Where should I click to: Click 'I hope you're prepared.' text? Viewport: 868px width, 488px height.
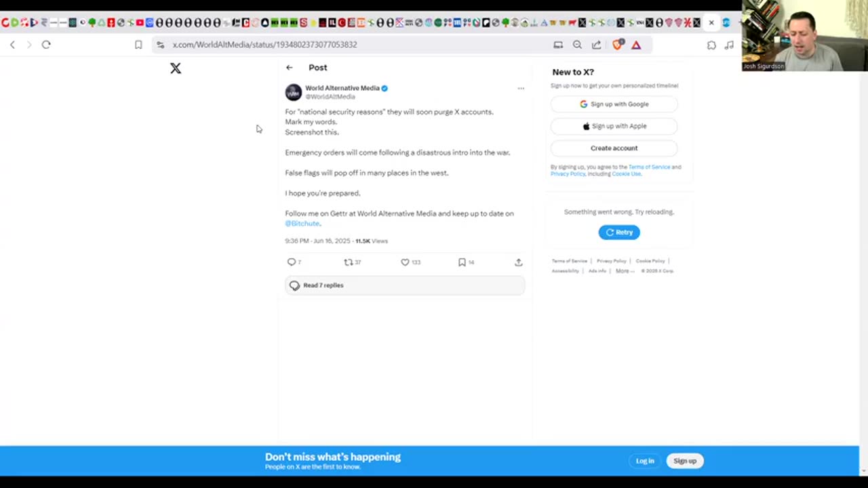pos(323,193)
